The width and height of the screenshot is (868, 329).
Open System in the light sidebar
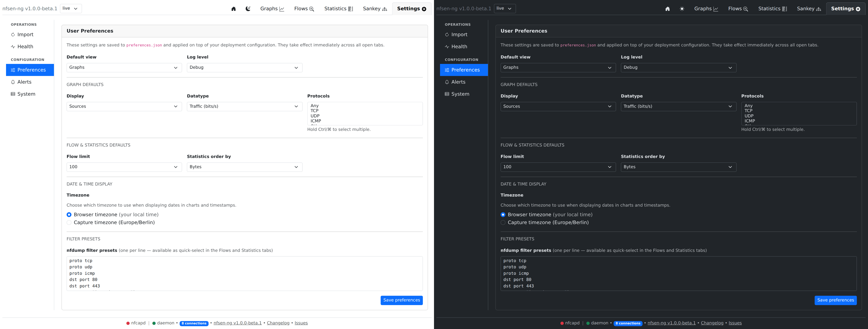(30, 94)
